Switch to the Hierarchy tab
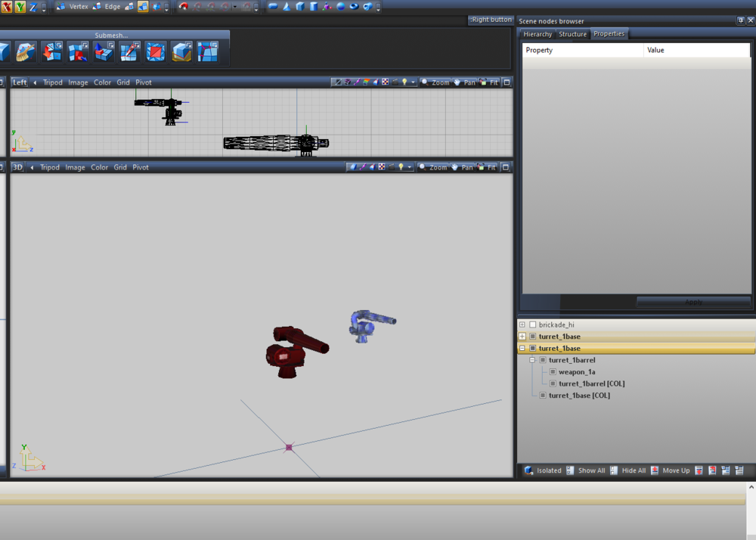This screenshot has width=756, height=540. click(x=538, y=34)
